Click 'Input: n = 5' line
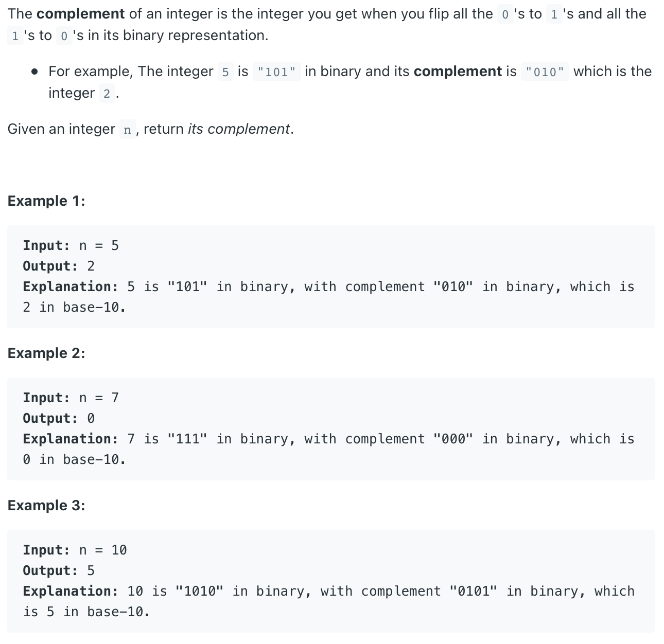The width and height of the screenshot is (664, 644). 71,245
